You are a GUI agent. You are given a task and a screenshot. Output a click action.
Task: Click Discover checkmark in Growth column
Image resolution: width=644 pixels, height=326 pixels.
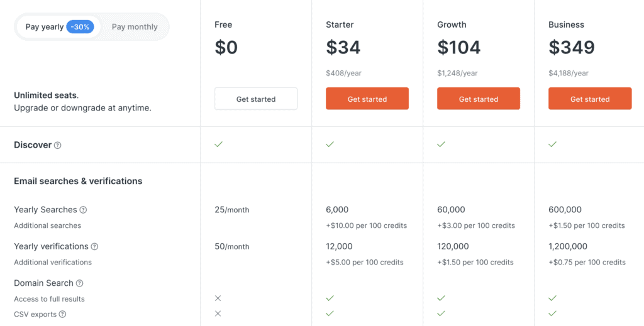click(x=441, y=144)
